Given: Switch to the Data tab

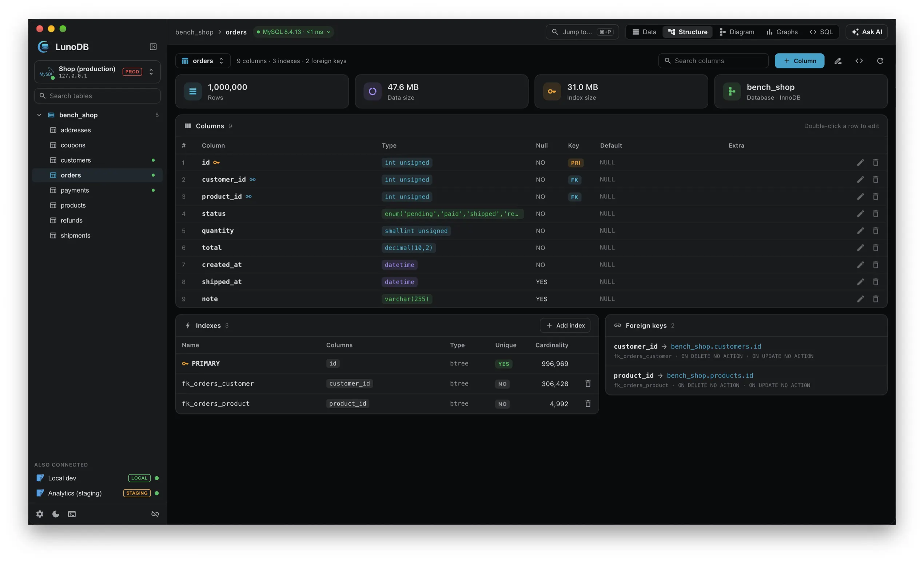Looking at the screenshot, I should point(644,32).
